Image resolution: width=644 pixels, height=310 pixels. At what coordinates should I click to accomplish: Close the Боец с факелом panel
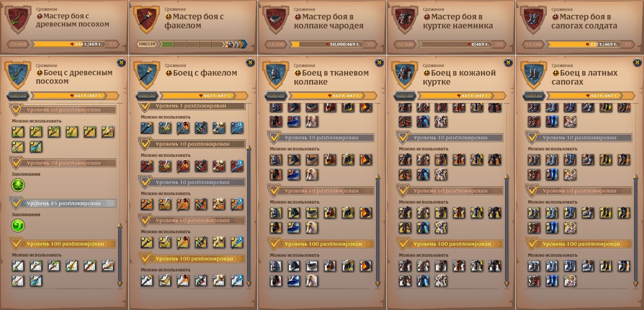tap(250, 63)
